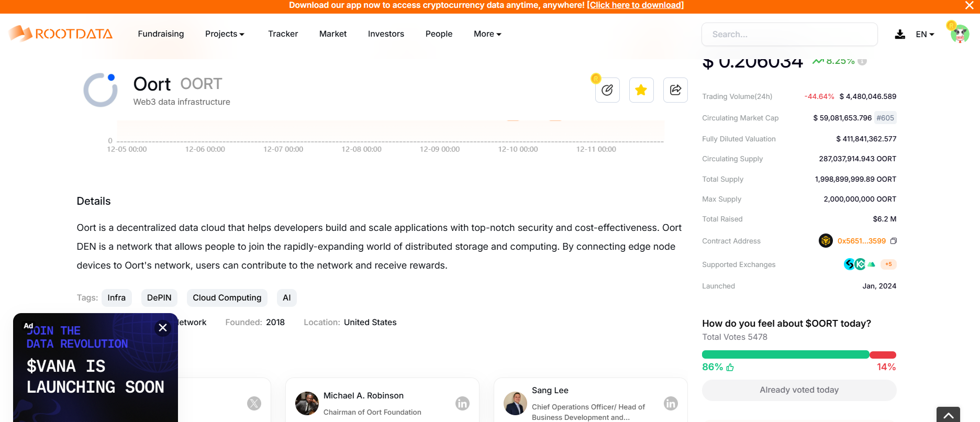The height and width of the screenshot is (422, 980).
Task: Open the Market menu item
Action: (x=333, y=34)
